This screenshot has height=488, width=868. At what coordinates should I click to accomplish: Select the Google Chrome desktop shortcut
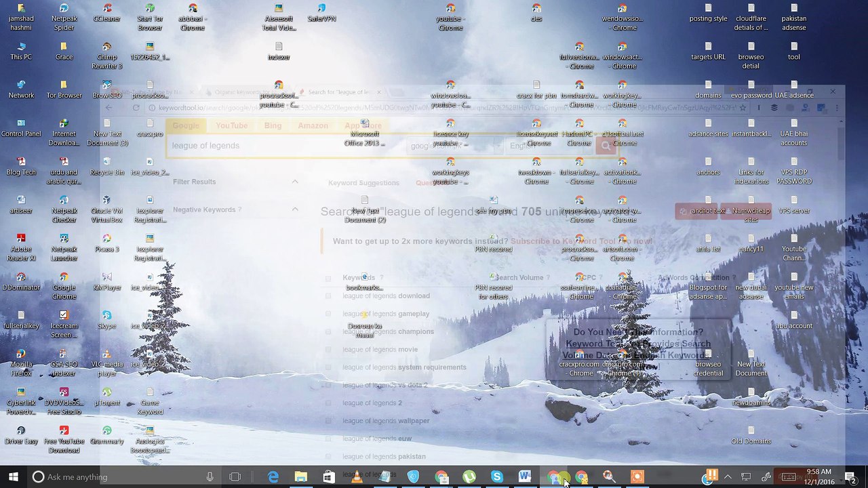pos(64,287)
